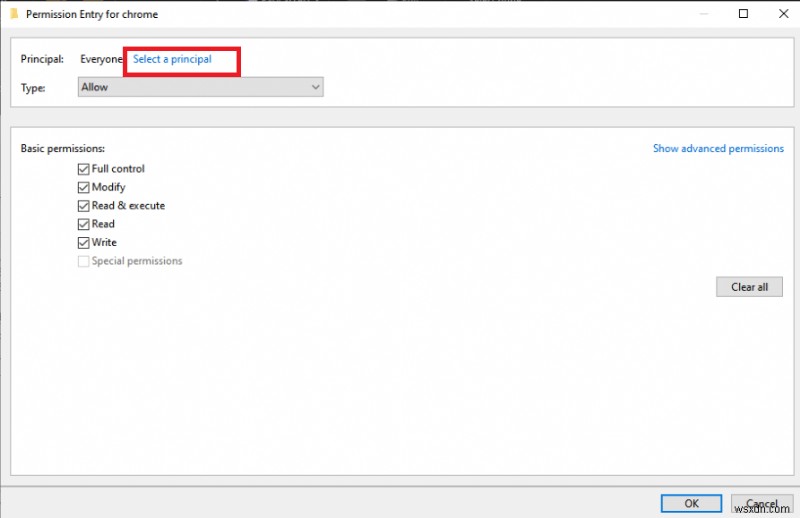Open the Type dropdown set to Allow
This screenshot has height=518, width=800.
click(201, 87)
